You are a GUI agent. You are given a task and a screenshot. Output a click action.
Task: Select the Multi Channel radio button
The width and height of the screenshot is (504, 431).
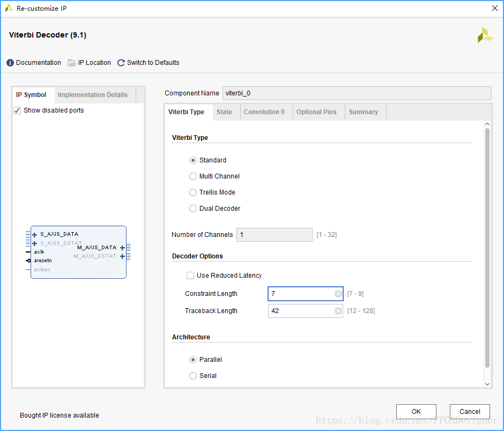tap(193, 176)
